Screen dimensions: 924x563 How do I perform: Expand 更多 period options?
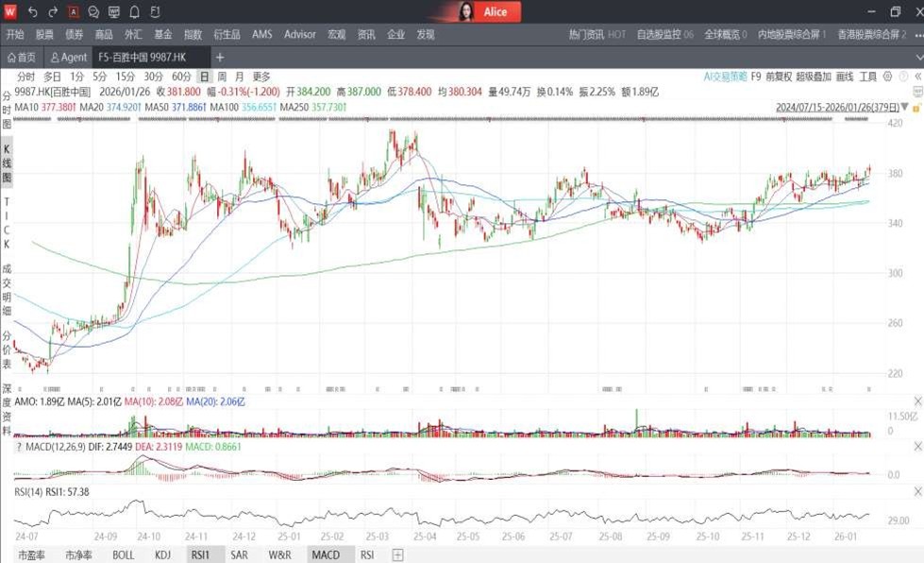click(x=261, y=77)
